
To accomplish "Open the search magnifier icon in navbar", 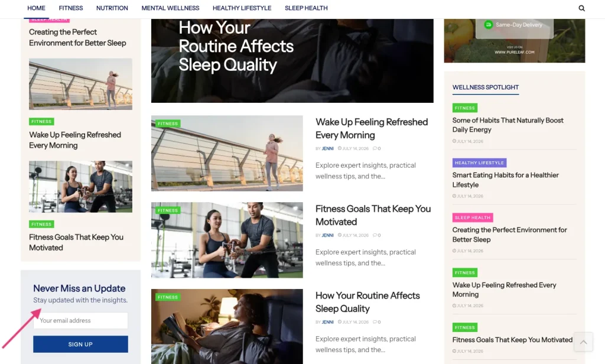I will [581, 8].
